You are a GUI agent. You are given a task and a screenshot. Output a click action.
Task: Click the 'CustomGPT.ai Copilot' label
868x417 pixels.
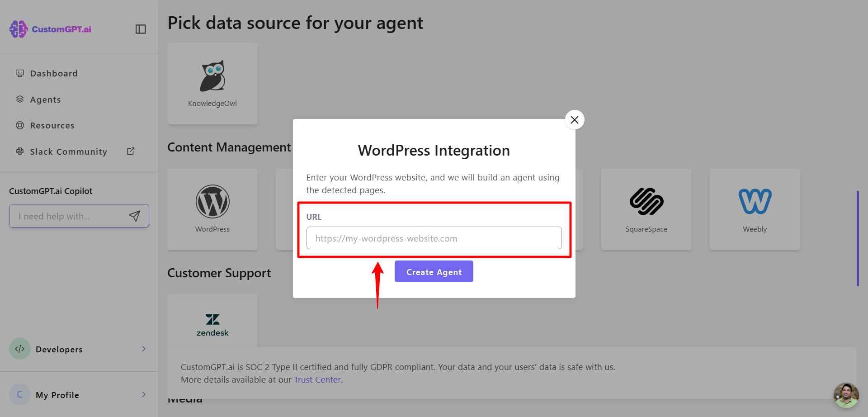point(51,191)
